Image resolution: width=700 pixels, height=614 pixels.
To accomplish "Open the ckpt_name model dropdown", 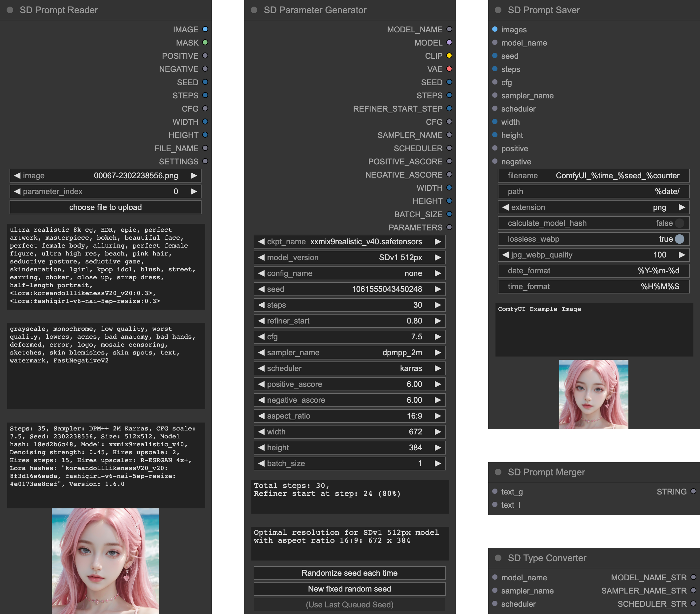I will [349, 242].
